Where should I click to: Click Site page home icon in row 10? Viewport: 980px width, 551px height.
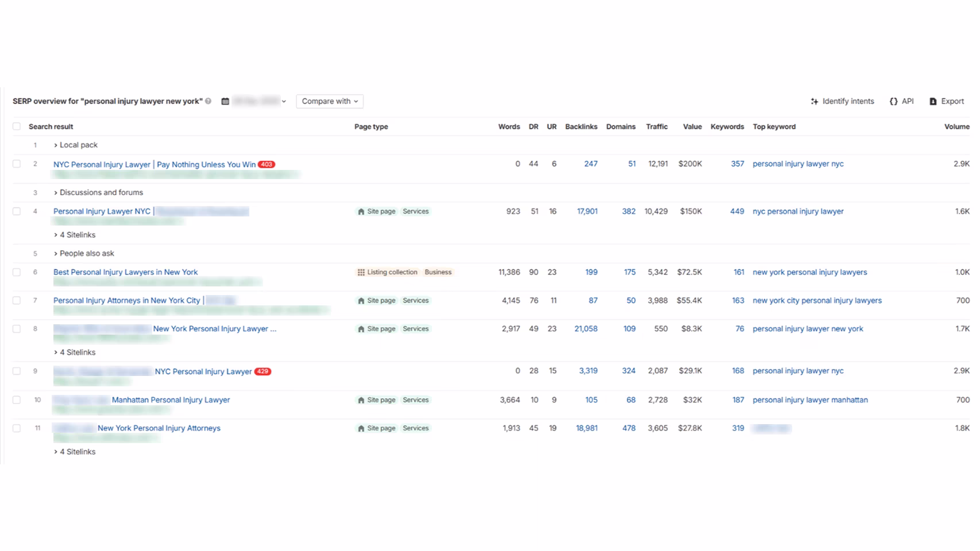pos(361,400)
